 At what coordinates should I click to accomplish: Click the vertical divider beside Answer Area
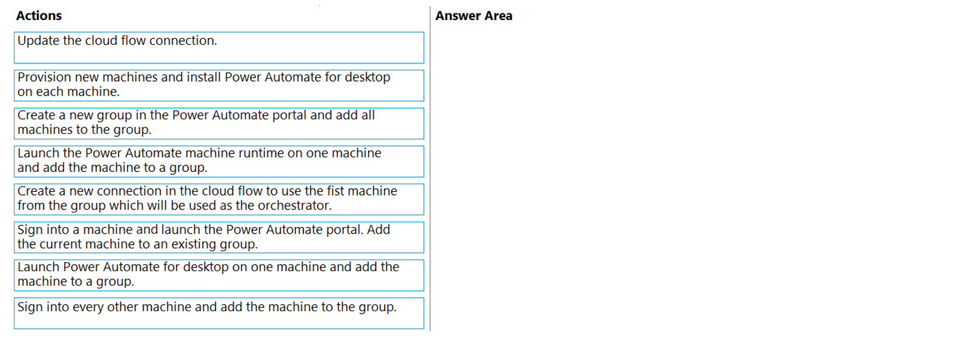click(x=430, y=169)
